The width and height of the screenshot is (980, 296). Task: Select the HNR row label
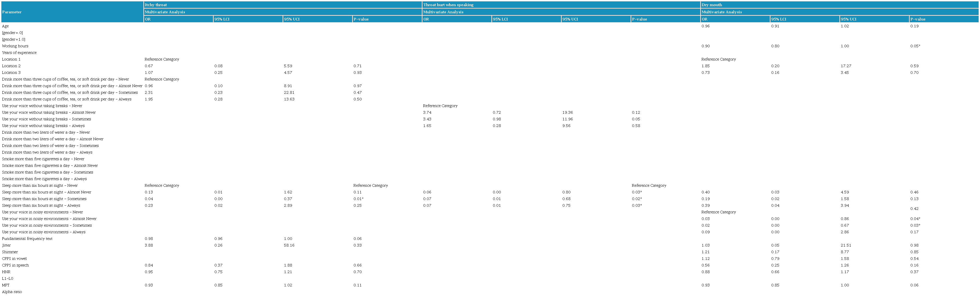6,272
